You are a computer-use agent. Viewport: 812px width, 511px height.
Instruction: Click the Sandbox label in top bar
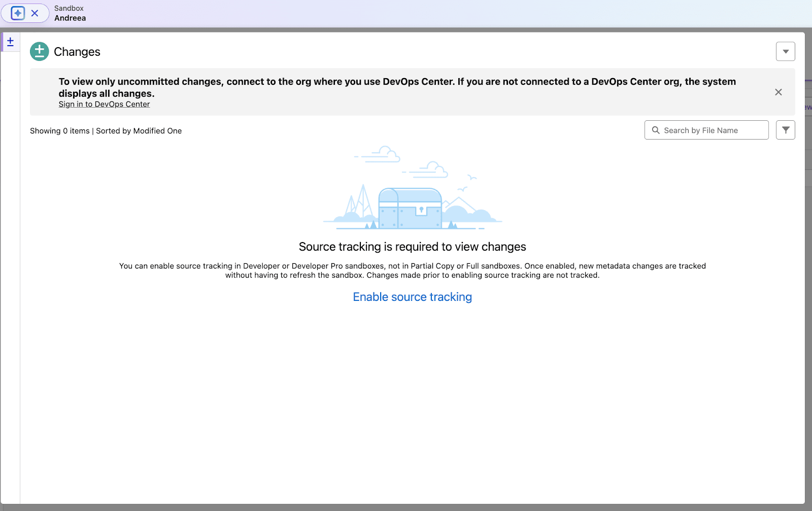coord(69,8)
